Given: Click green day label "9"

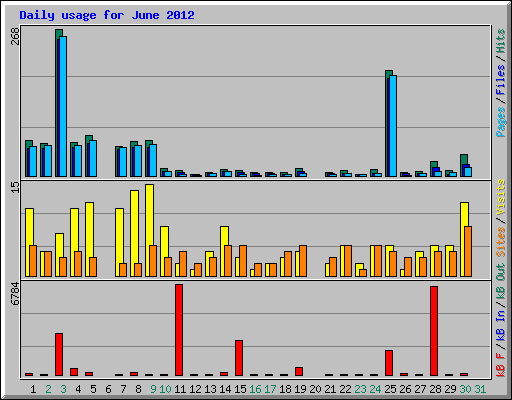Looking at the screenshot, I should pos(153,389).
